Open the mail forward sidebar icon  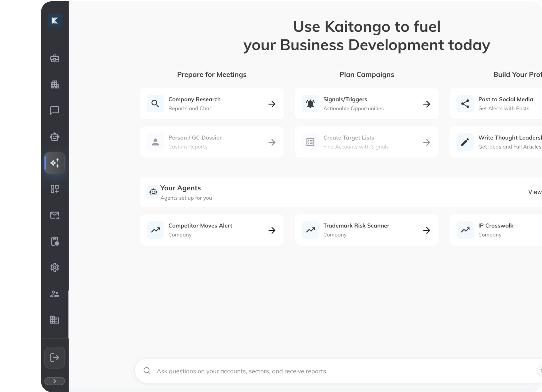tap(55, 215)
